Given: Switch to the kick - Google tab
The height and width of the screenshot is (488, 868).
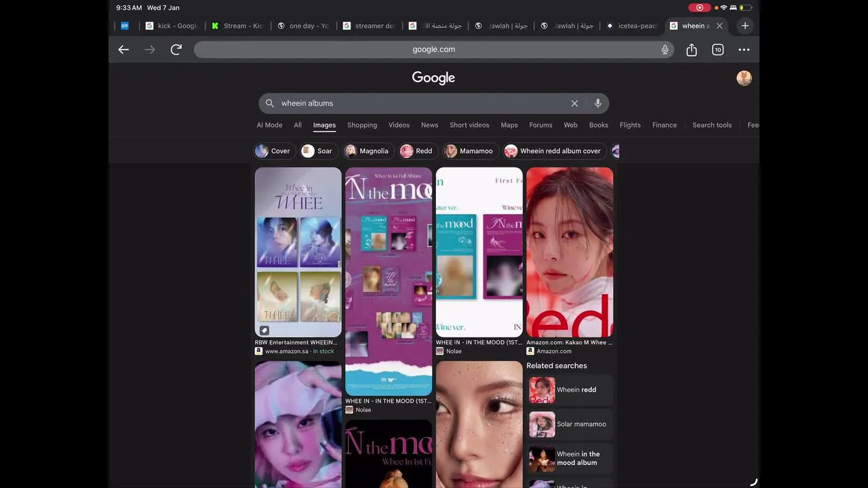Looking at the screenshot, I should (x=171, y=26).
